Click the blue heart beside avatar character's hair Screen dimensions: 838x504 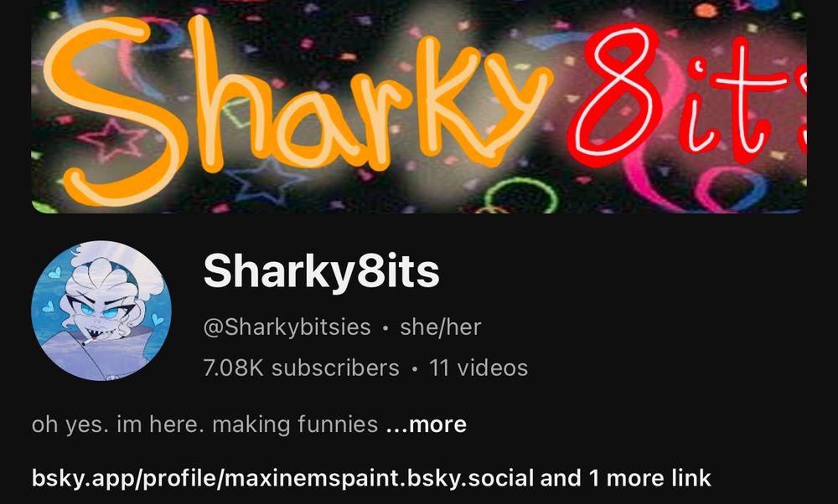pos(54,273)
